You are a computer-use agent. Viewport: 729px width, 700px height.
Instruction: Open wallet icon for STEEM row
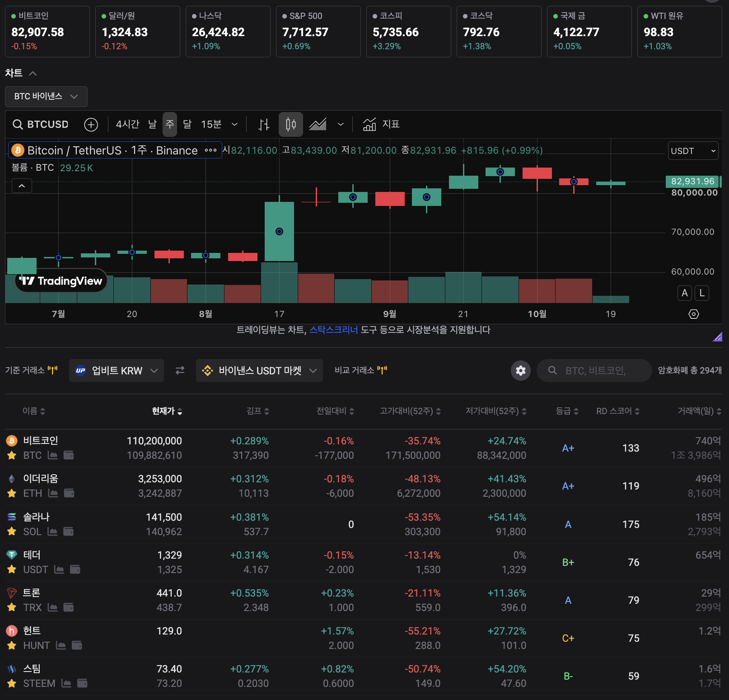[x=82, y=683]
